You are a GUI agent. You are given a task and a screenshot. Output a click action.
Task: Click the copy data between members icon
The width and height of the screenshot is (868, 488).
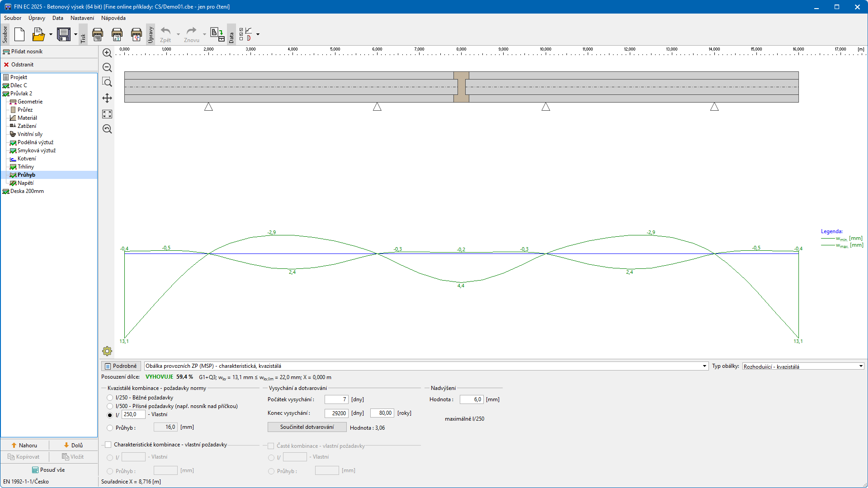[217, 34]
